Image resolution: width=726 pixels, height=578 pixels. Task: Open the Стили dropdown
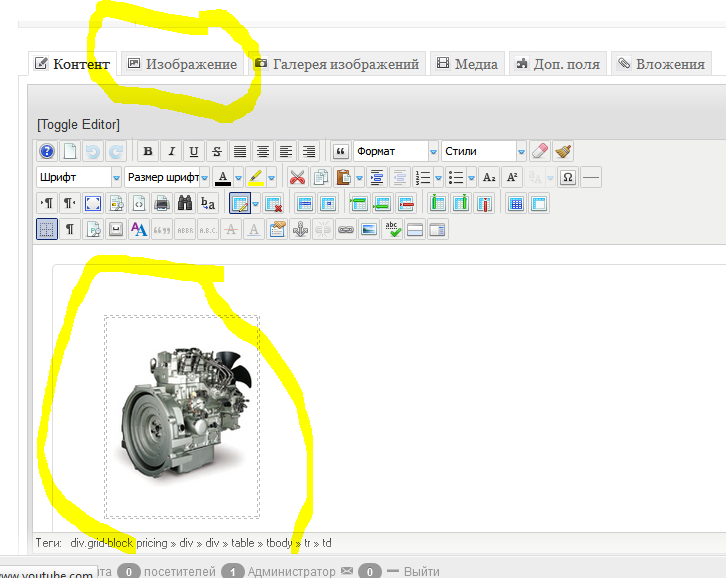[484, 151]
